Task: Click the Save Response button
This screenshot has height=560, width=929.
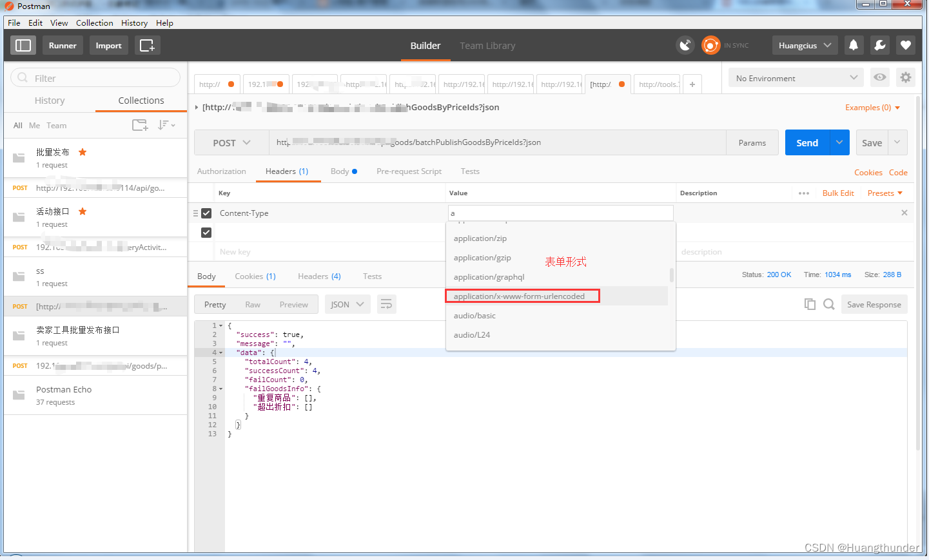Action: pyautogui.click(x=874, y=304)
